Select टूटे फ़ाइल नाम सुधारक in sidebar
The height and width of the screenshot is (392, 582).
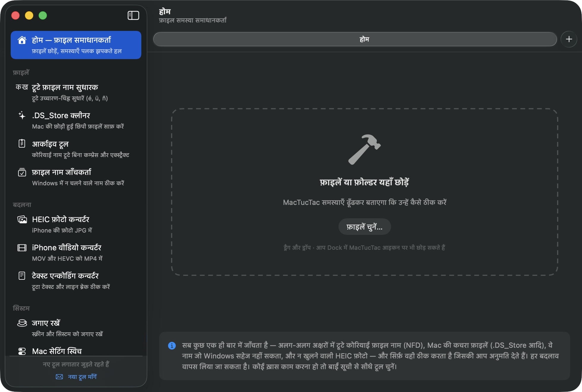pyautogui.click(x=76, y=92)
